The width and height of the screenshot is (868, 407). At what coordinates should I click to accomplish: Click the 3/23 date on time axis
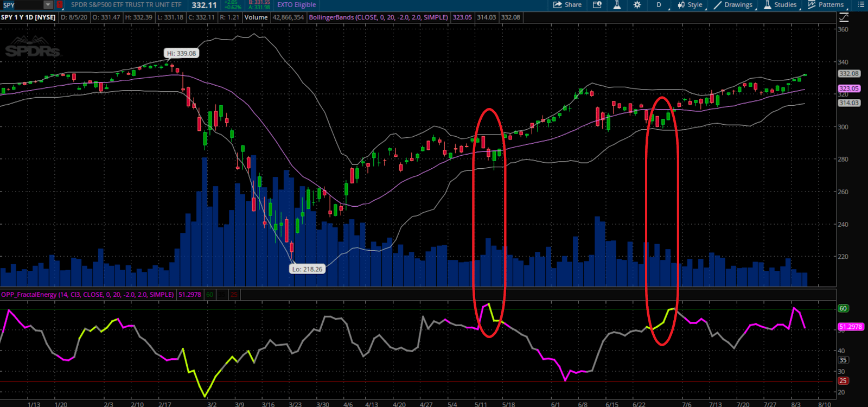coord(295,404)
